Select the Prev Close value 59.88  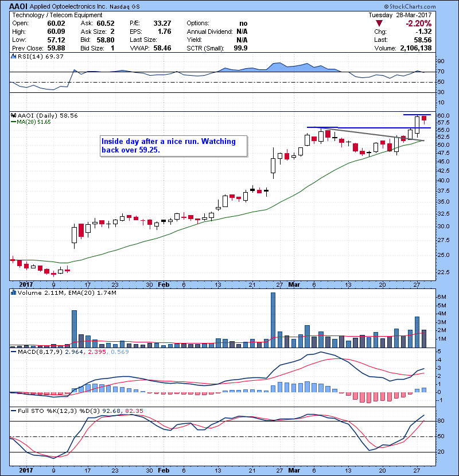[56, 48]
